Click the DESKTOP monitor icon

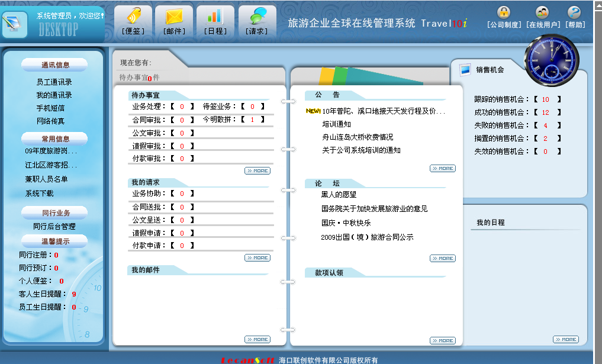point(14,25)
